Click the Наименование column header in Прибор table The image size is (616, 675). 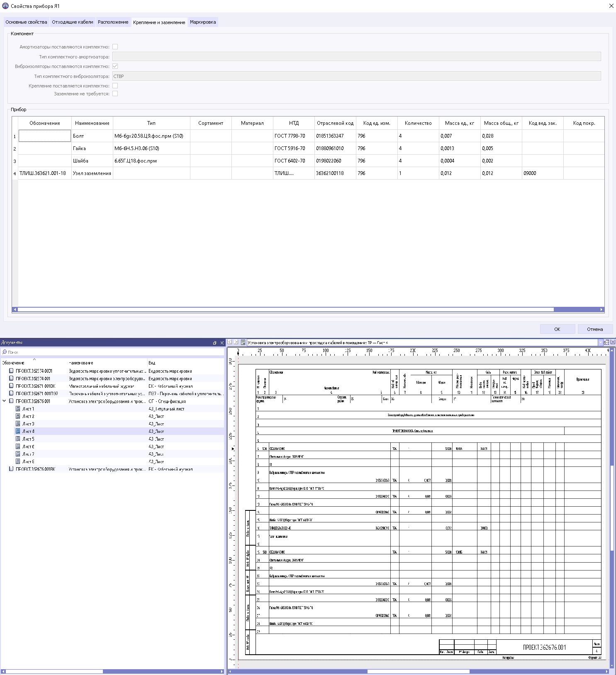point(92,123)
